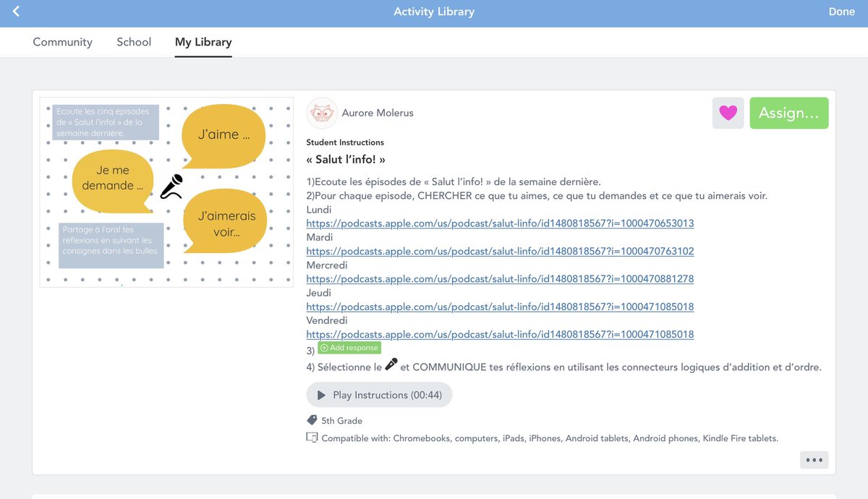Click the back arrow in the header
868x499 pixels.
[x=15, y=12]
